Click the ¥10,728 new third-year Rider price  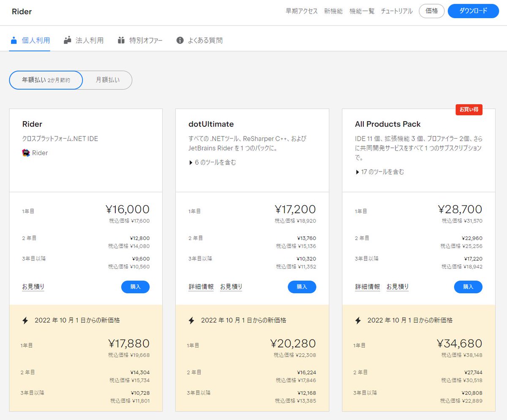(x=140, y=393)
